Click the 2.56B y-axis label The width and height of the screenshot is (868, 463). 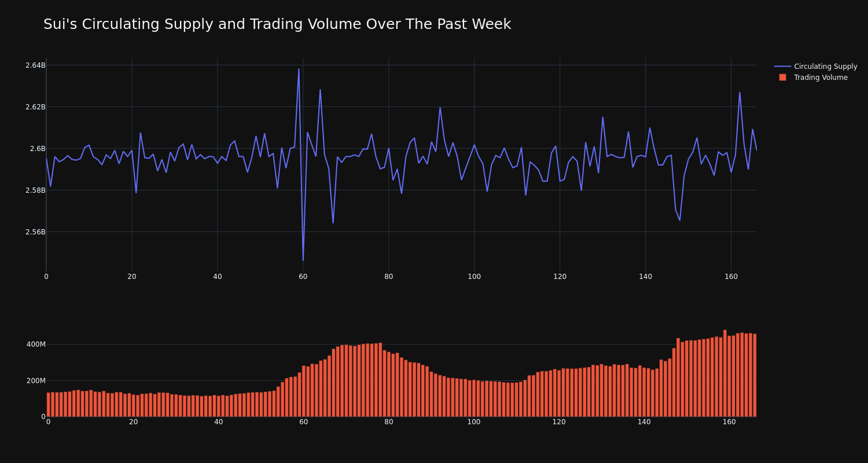tap(35, 232)
